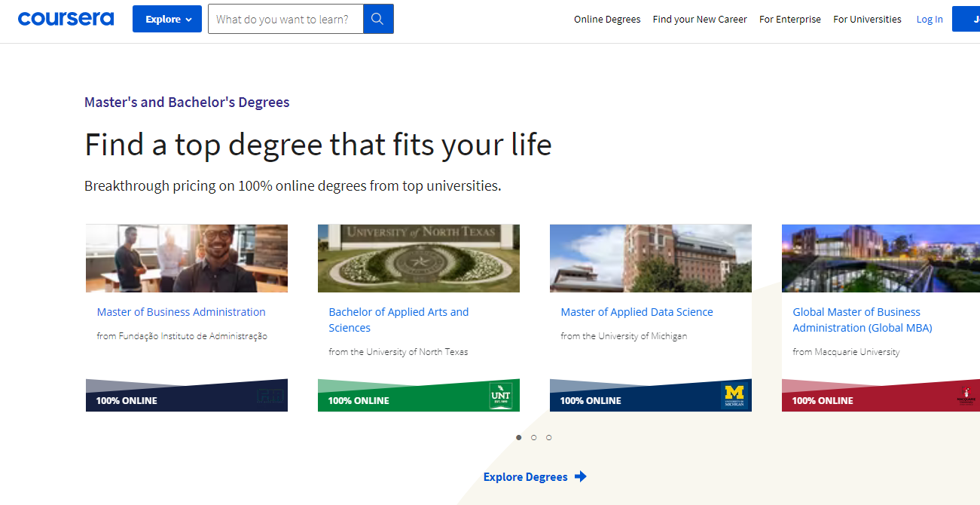This screenshot has width=980, height=505.
Task: Click the Michigan campus building photo
Action: (651, 259)
